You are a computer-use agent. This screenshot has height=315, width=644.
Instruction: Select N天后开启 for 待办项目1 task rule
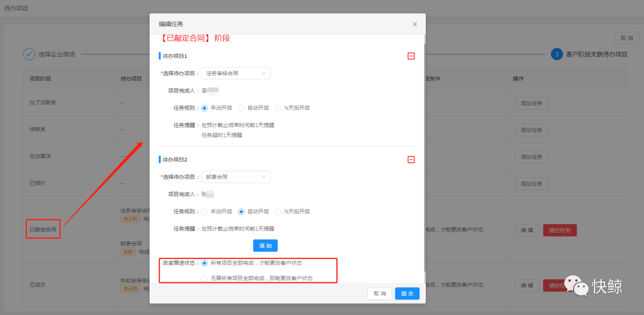click(x=278, y=108)
